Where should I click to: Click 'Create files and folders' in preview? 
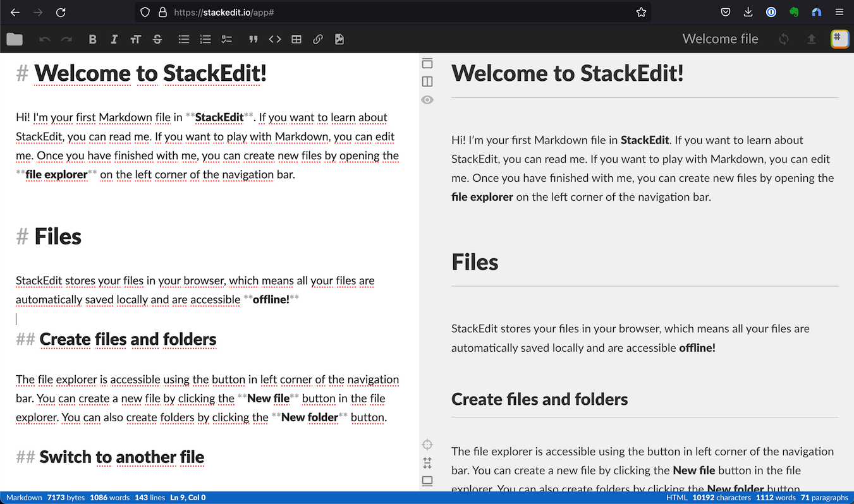(540, 399)
